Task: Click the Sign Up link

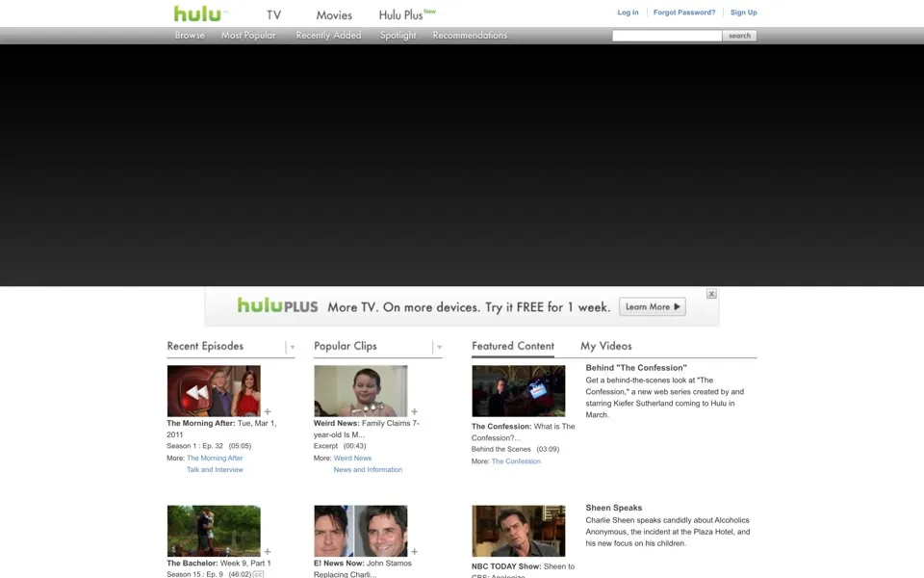Action: click(x=744, y=13)
